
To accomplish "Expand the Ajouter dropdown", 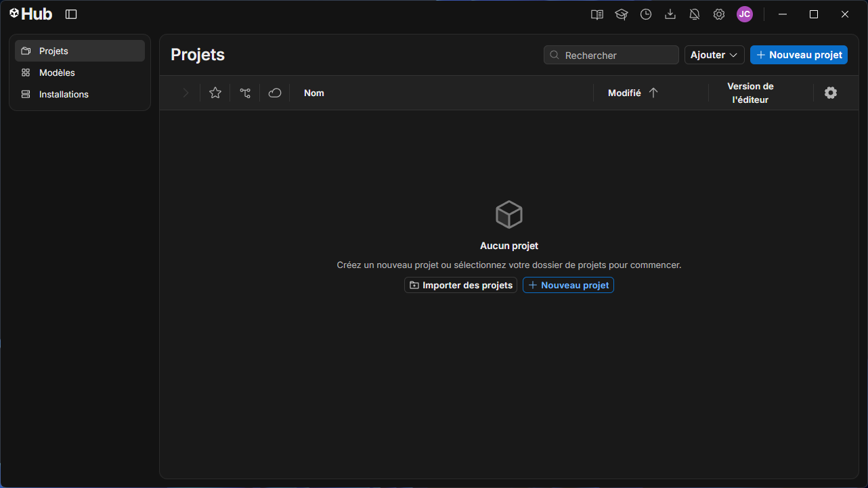I will (714, 55).
